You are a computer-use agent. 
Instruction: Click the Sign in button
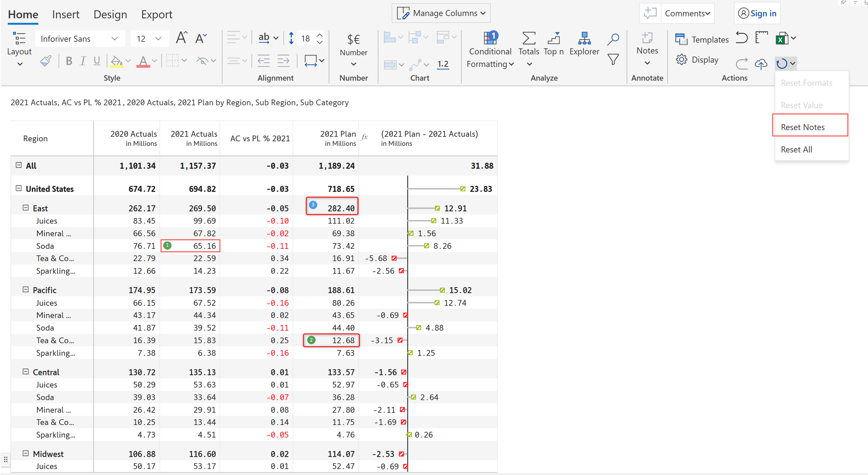[757, 13]
